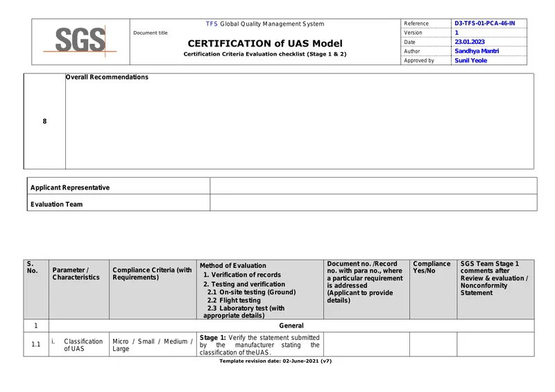Image resolution: width=555 pixels, height=392 pixels.
Task: Select the document title CERTIFICATION of UAS Model
Action: point(265,44)
